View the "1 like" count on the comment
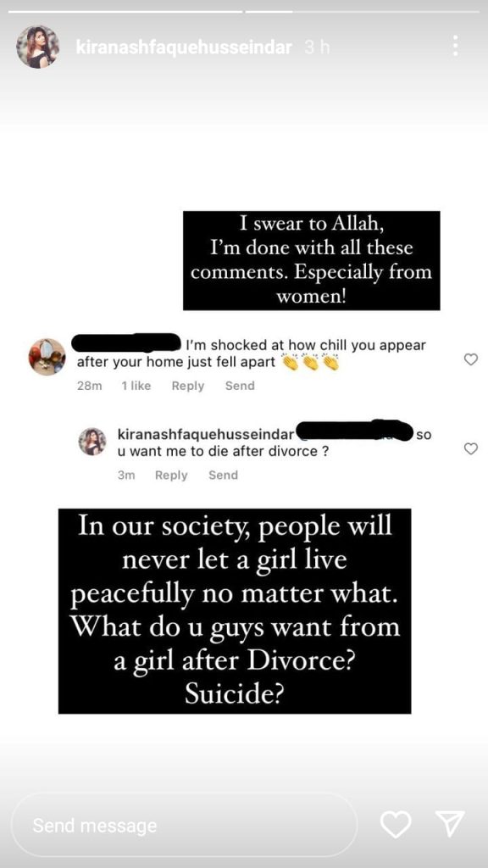The image size is (488, 868). pos(136,386)
